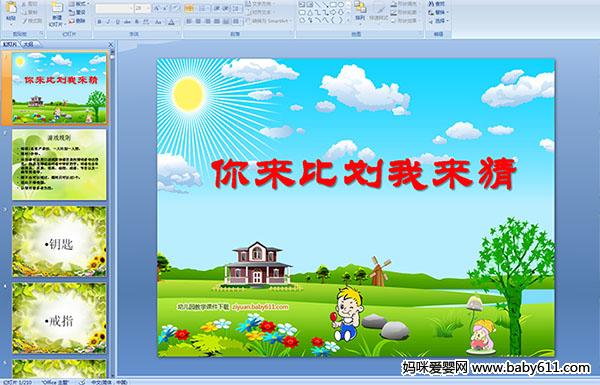Screen dimensions: 600x385
Task: Select the 钥匙 slide thumbnail
Action: 59,241
